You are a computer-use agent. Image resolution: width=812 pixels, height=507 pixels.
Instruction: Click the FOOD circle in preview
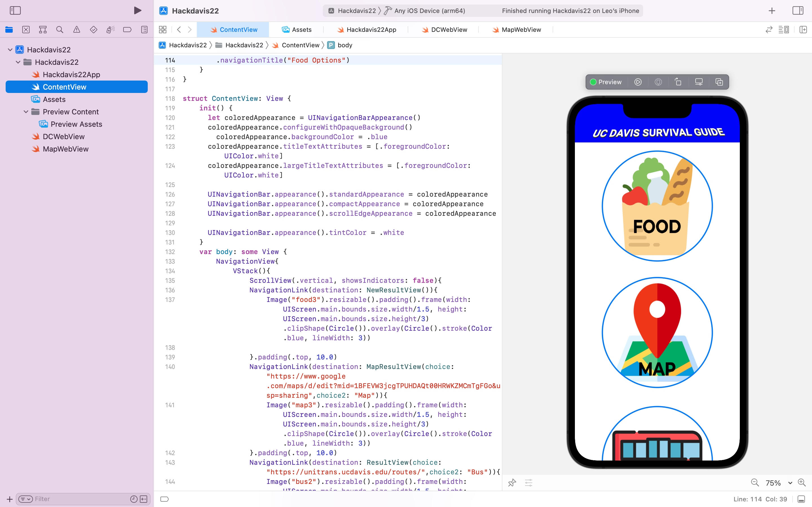point(657,206)
